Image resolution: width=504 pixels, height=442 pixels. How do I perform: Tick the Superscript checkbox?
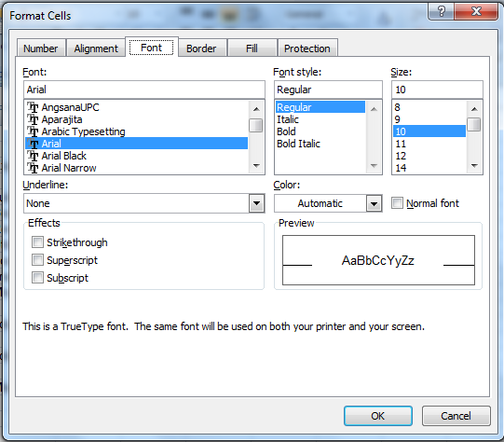coord(37,259)
